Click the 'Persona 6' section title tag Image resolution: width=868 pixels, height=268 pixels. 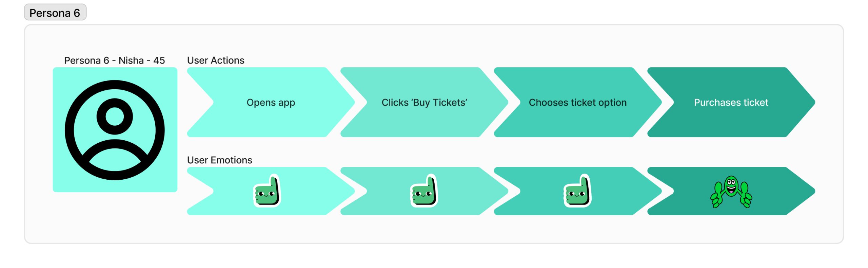55,13
